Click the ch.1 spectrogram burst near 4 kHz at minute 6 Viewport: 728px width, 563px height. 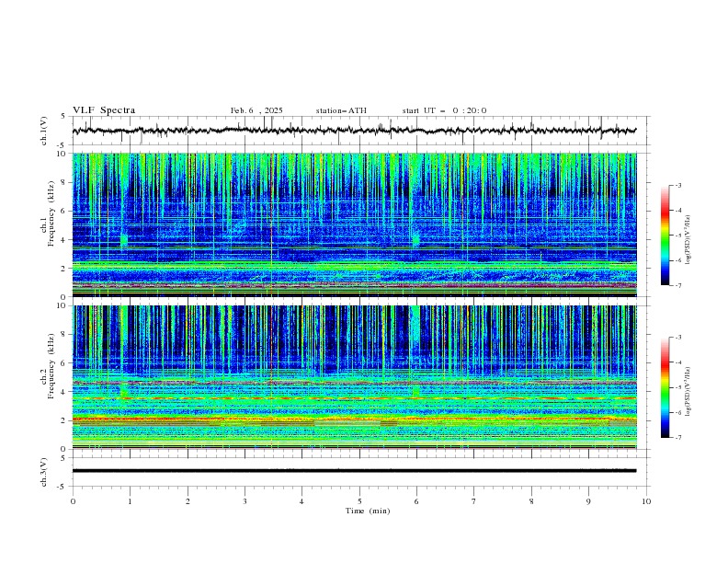pos(415,240)
